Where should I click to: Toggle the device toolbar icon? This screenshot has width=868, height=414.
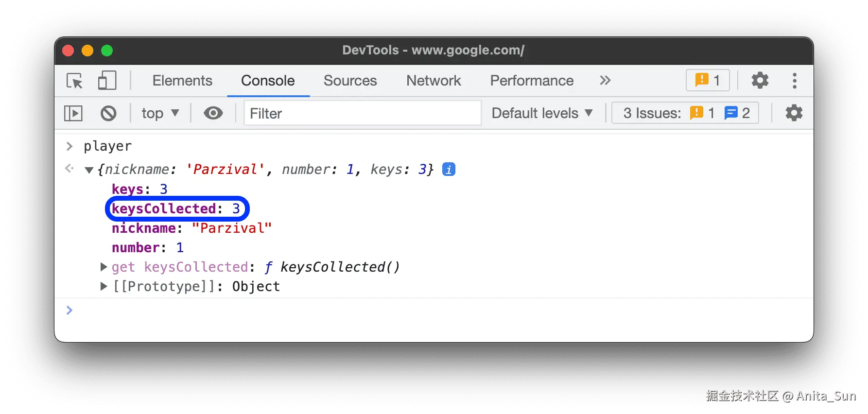107,81
